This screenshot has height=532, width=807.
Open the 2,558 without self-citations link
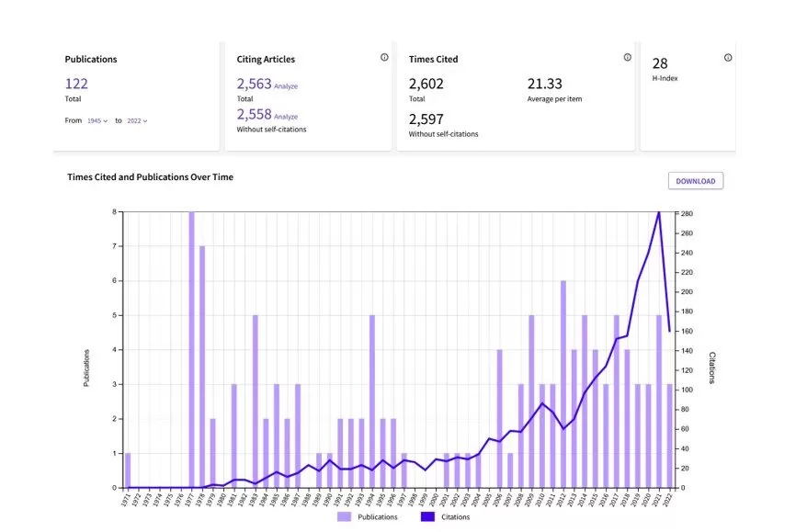[x=254, y=114]
